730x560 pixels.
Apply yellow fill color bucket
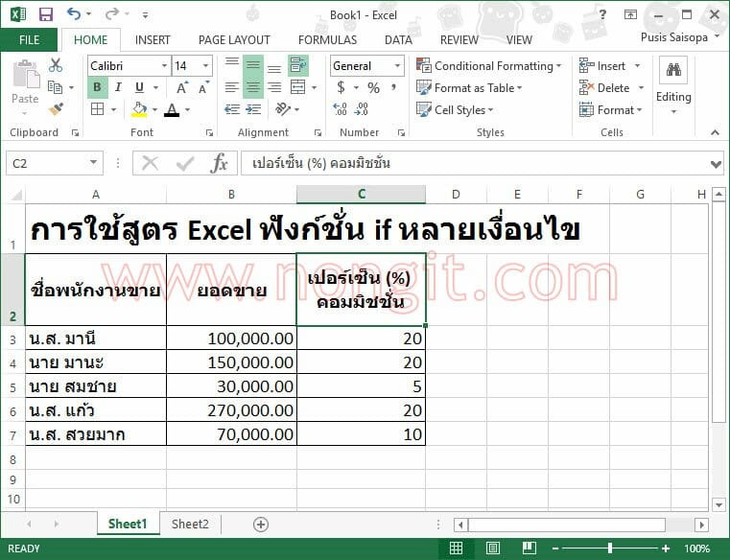139,109
